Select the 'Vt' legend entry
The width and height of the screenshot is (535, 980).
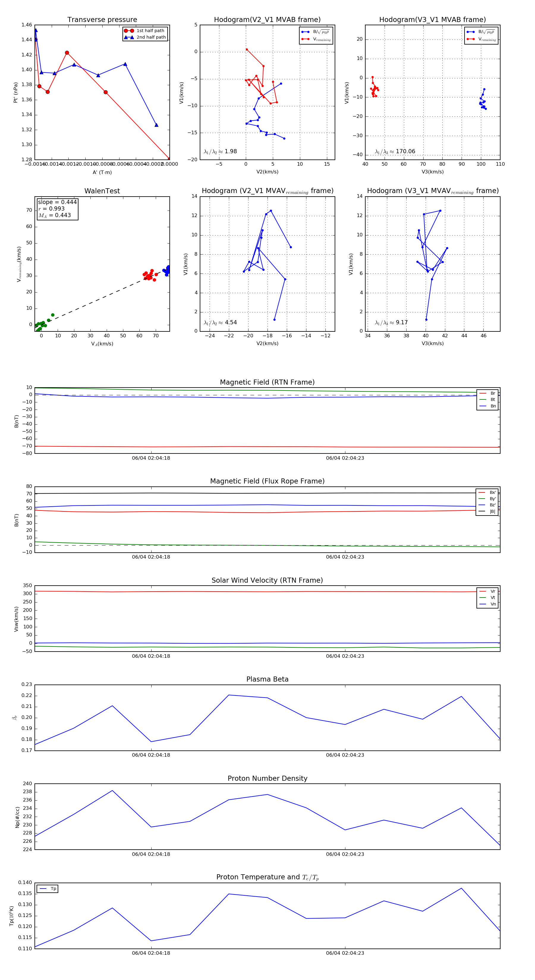[487, 598]
